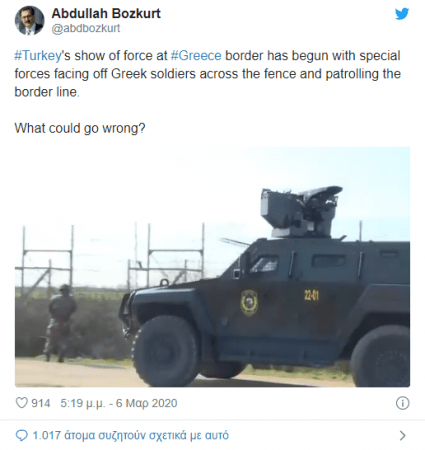Image resolution: width=425 pixels, height=450 pixels.
Task: Click the Abdullah Bozkurt display name
Action: pyautogui.click(x=106, y=14)
